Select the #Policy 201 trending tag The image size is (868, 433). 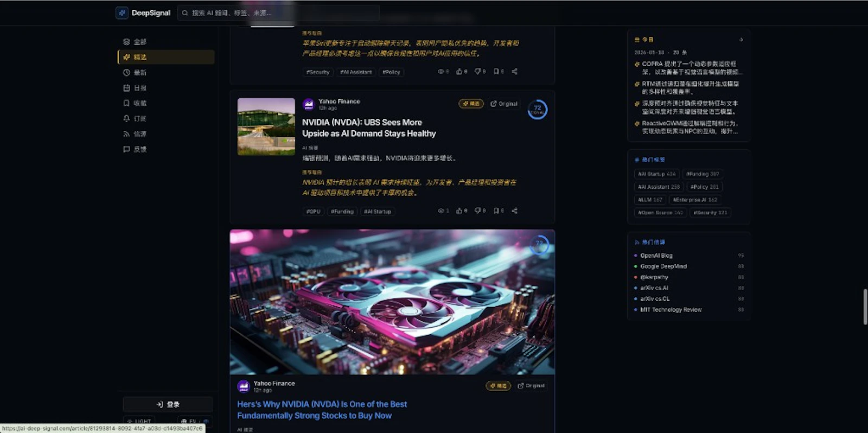705,187
